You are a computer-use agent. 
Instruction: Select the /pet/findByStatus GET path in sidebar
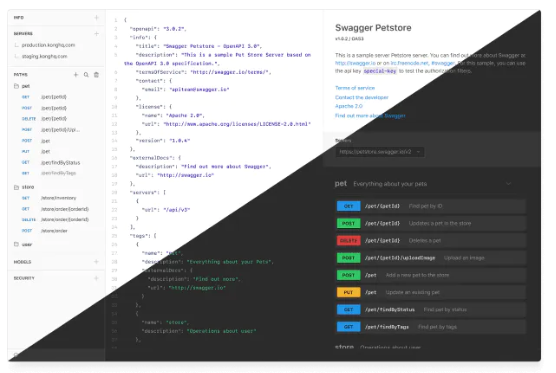[51, 162]
